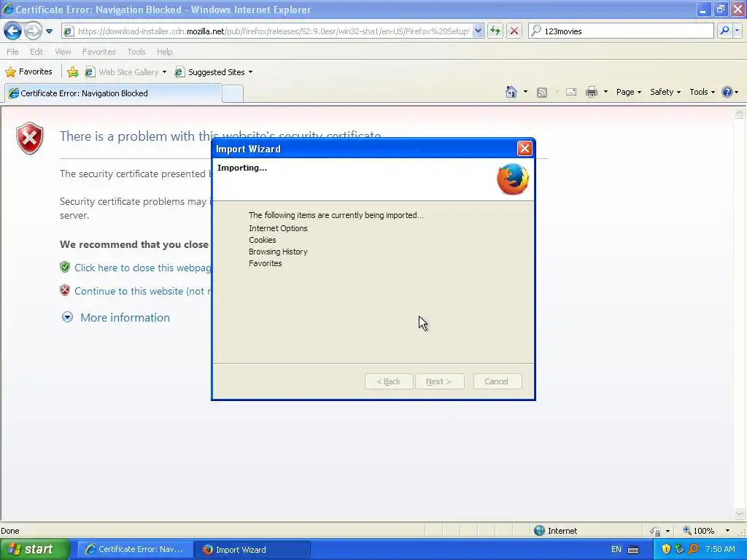This screenshot has width=747, height=560.
Task: Click 'Internet Options' import item text
Action: pos(278,228)
